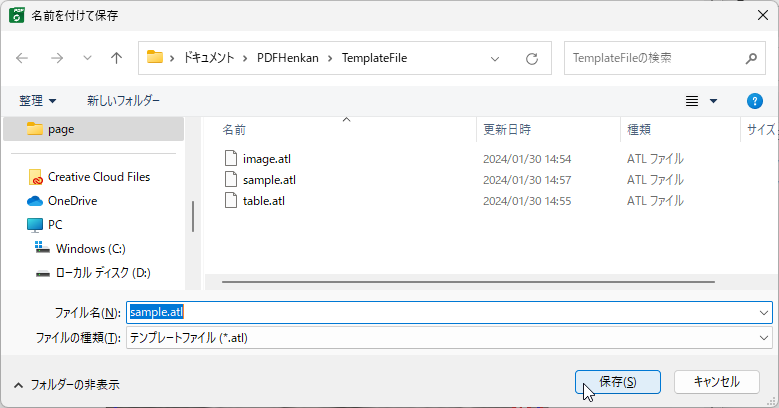Click the table.atl file icon
Viewport: 779px width, 408px height.
pyautogui.click(x=231, y=200)
